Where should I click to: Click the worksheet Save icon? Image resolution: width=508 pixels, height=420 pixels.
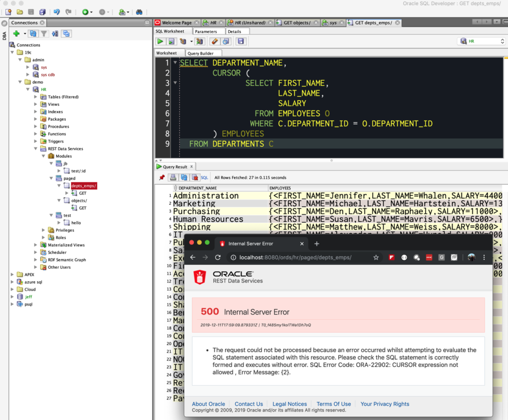[241, 41]
